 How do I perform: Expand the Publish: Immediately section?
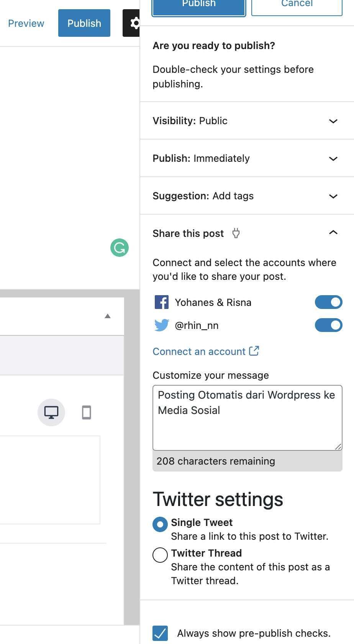[247, 158]
